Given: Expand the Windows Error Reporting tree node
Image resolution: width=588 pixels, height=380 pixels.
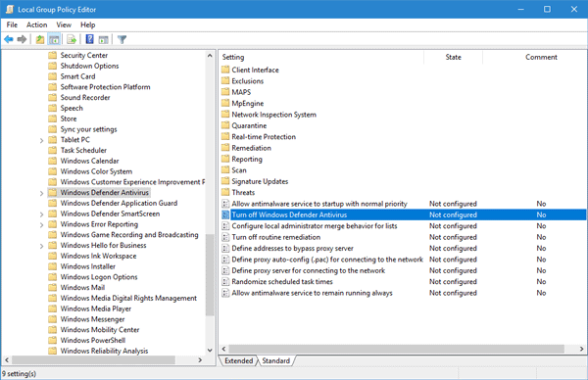Looking at the screenshot, I should 41,225.
